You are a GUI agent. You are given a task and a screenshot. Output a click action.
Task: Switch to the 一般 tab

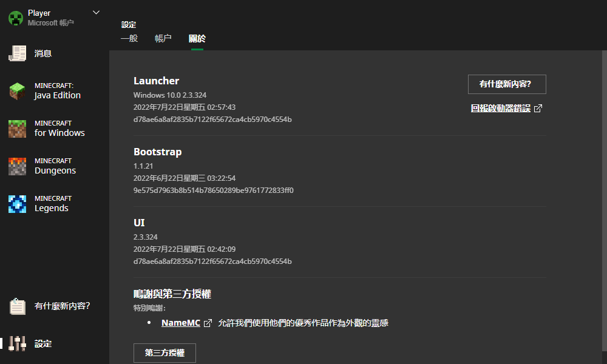(129, 38)
